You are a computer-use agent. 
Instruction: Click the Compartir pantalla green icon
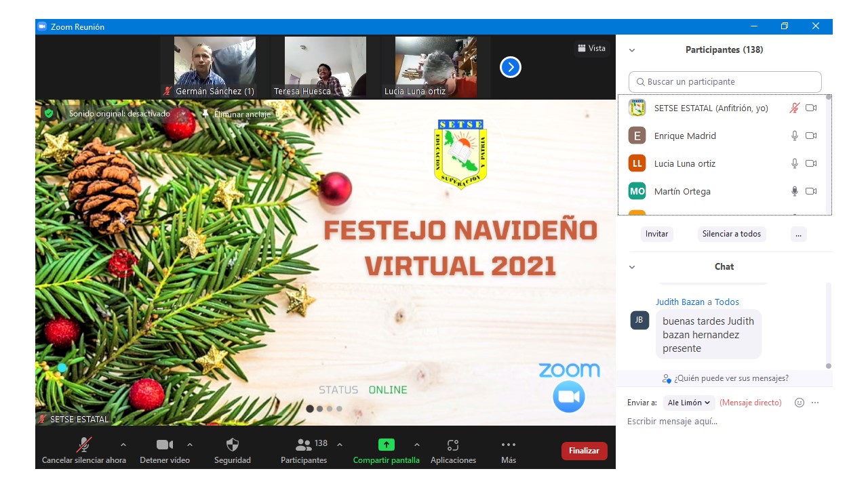[386, 445]
